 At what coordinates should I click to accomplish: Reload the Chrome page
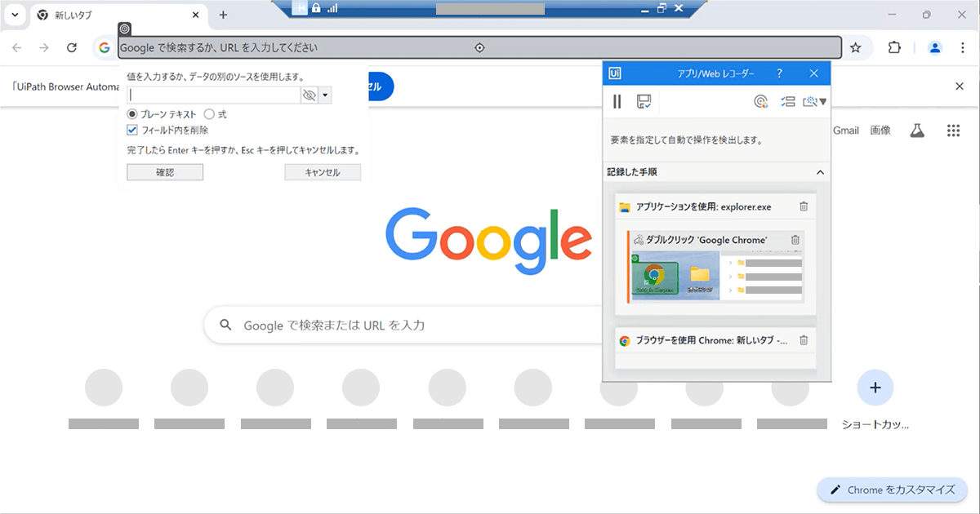click(72, 48)
